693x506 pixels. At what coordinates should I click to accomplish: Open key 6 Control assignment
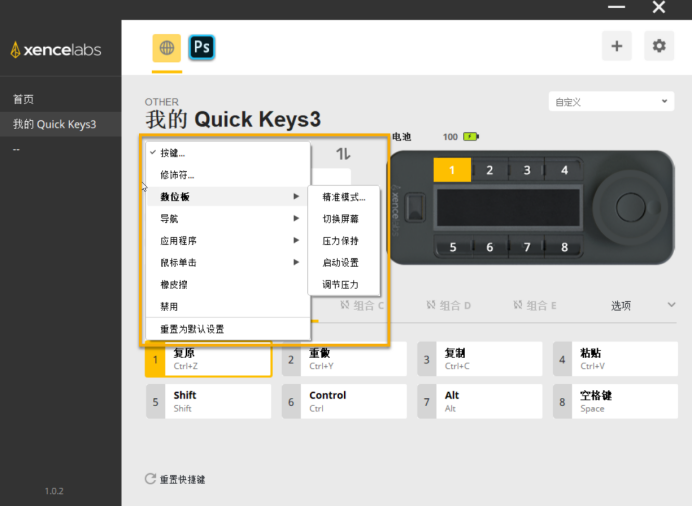[x=344, y=401]
